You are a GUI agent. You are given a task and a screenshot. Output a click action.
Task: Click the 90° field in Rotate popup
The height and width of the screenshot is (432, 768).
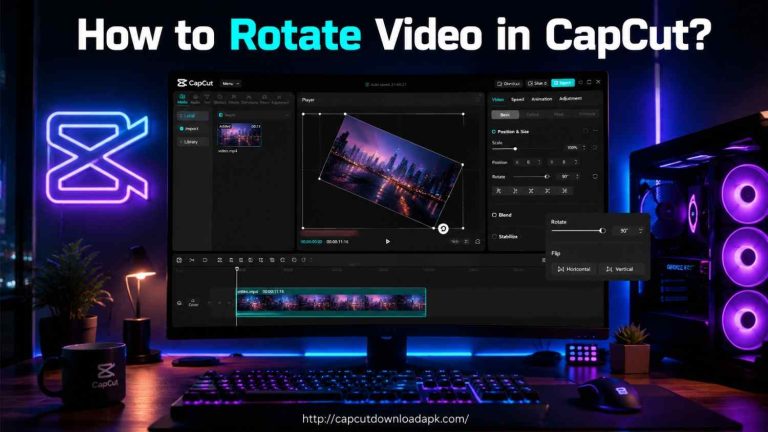(624, 231)
